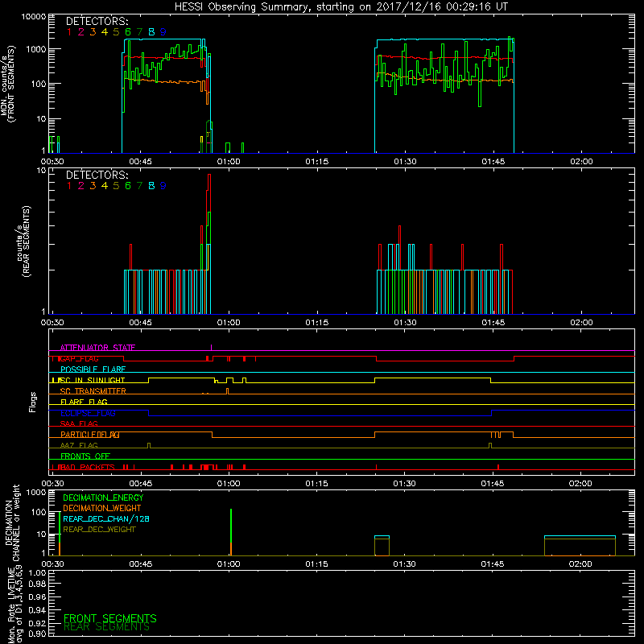Click the DECIMATION_ENERGY legend label
Image resolution: width=644 pixels, height=644 pixels.
tap(103, 497)
